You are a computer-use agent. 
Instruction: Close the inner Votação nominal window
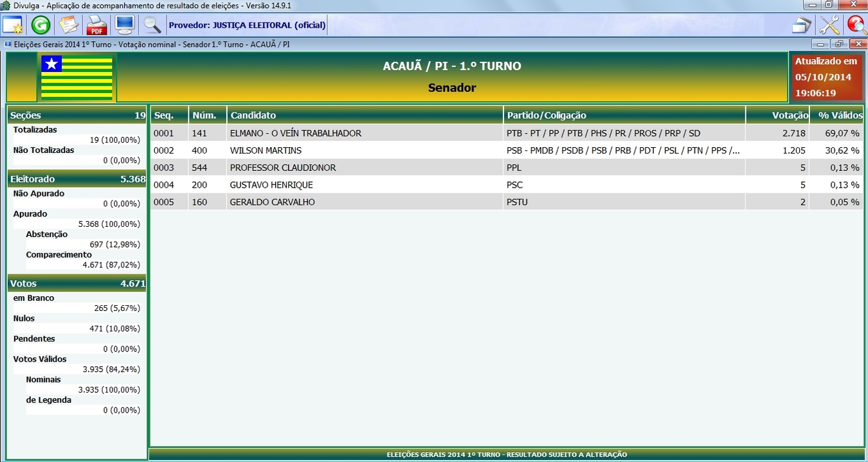tap(858, 44)
